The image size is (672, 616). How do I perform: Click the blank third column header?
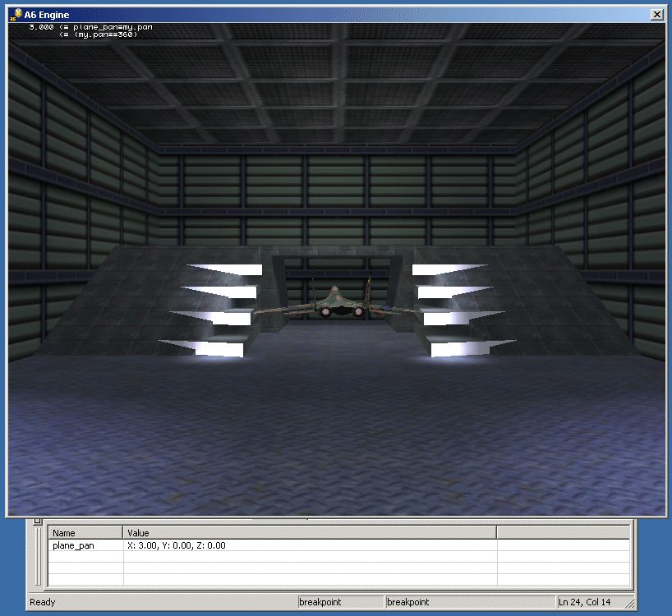(563, 533)
